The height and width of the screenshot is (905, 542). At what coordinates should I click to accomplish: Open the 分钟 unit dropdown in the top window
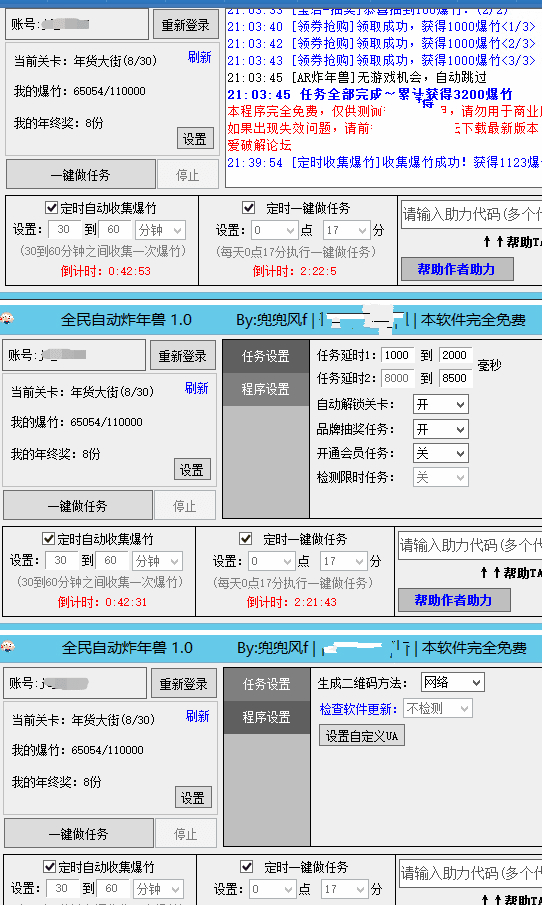point(160,230)
